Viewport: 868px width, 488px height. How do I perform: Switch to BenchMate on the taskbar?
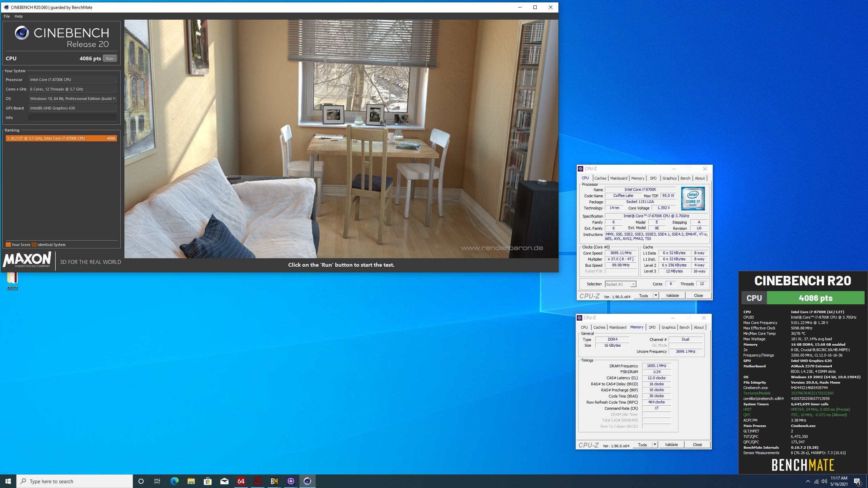[274, 481]
